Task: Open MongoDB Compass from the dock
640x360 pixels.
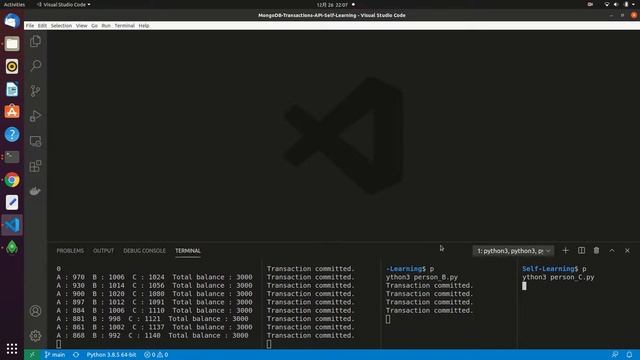Action: coord(12,247)
